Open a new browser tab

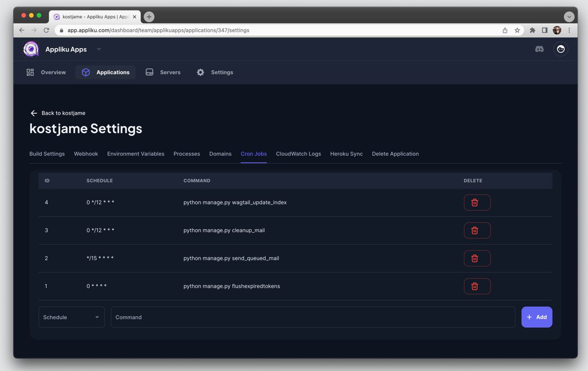pos(149,17)
